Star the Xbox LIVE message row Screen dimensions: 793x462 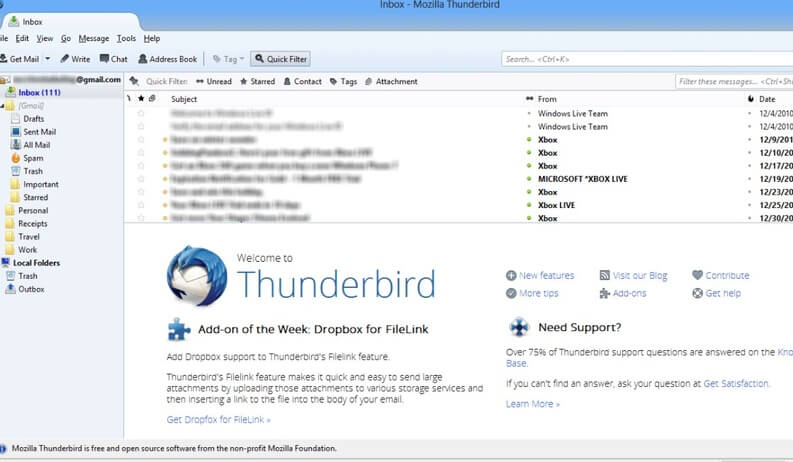tap(141, 205)
